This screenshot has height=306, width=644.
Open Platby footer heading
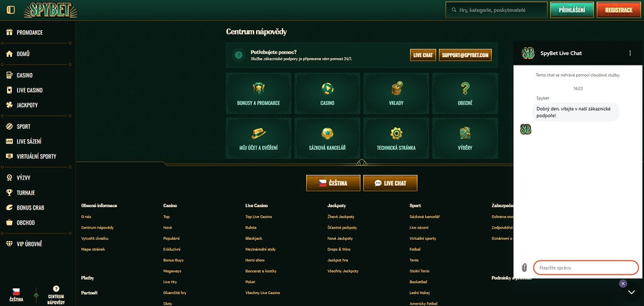87,278
